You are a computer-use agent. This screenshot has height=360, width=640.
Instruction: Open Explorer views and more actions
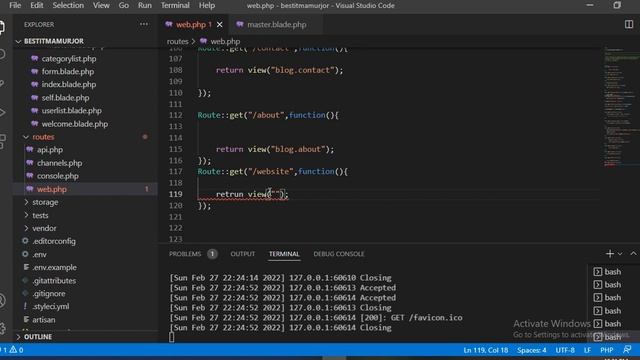[x=144, y=24]
